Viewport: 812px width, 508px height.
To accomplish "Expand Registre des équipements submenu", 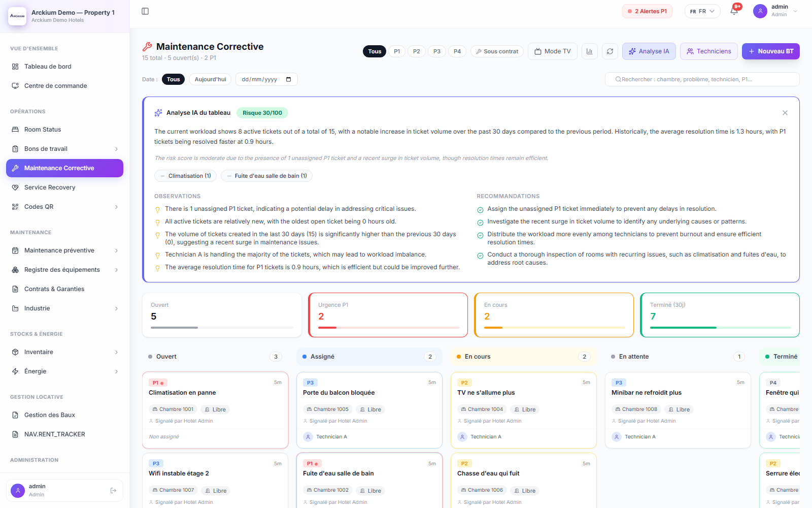I will (64, 270).
